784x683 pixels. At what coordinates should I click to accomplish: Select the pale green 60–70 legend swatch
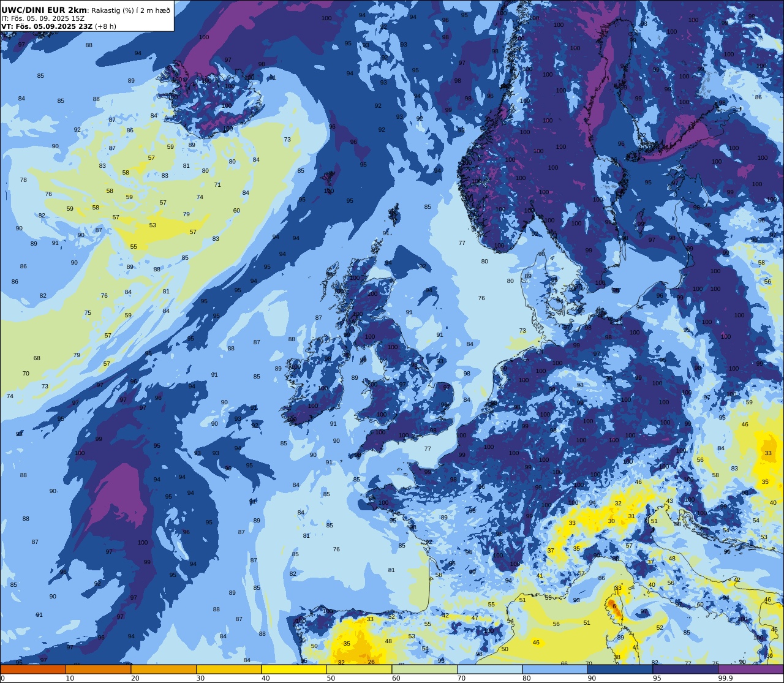point(424,669)
